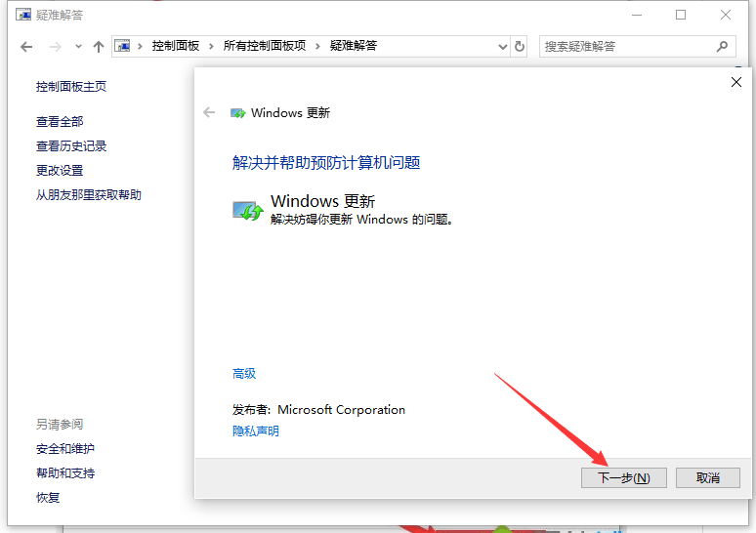Expand the chevron after 控制面板 breadcrumb
The height and width of the screenshot is (533, 756).
pyautogui.click(x=211, y=46)
